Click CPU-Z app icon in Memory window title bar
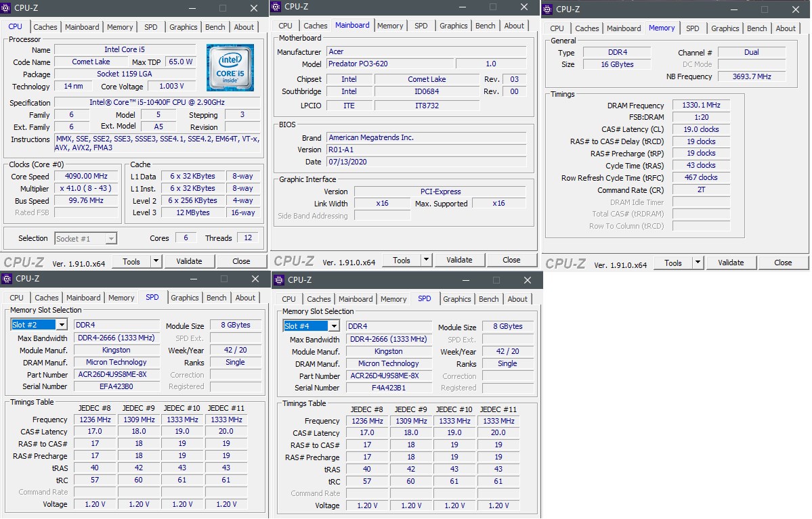 pos(548,9)
